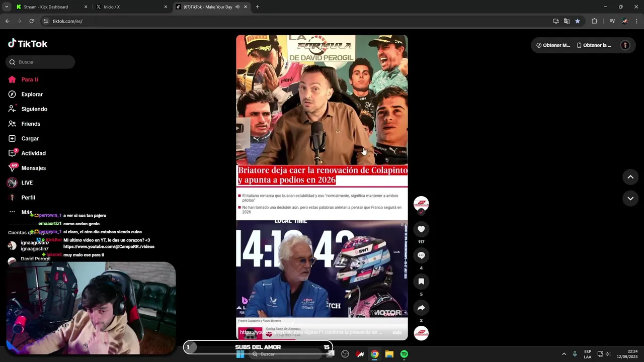Open Mensajes inbox
The width and height of the screenshot is (644, 362).
27,168
